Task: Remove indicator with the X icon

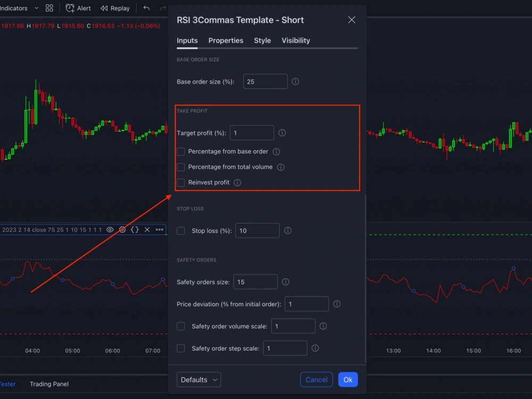Action: tap(147, 230)
